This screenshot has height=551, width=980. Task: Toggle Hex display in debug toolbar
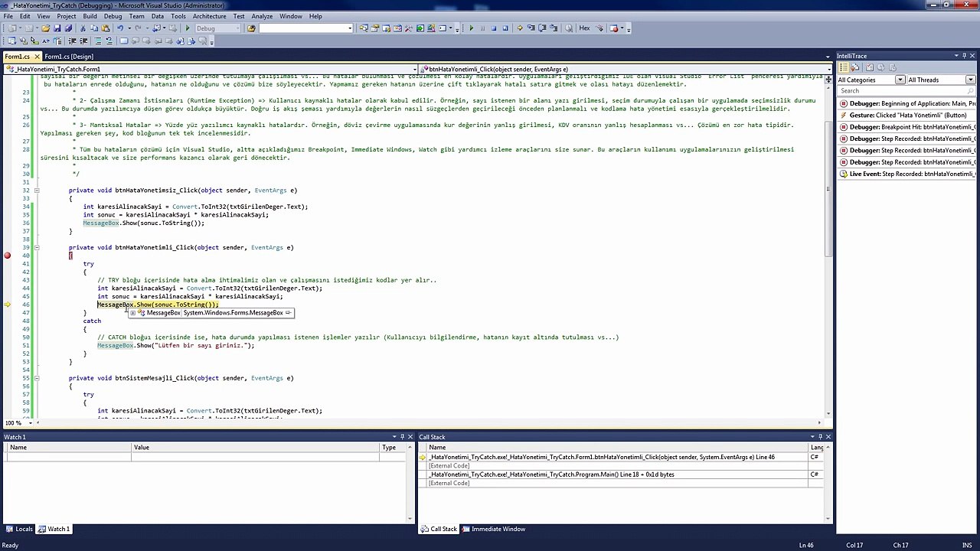[x=584, y=28]
